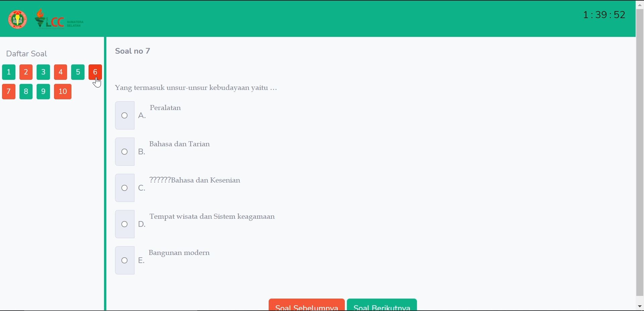
Task: Open question number 6
Action: (x=95, y=72)
